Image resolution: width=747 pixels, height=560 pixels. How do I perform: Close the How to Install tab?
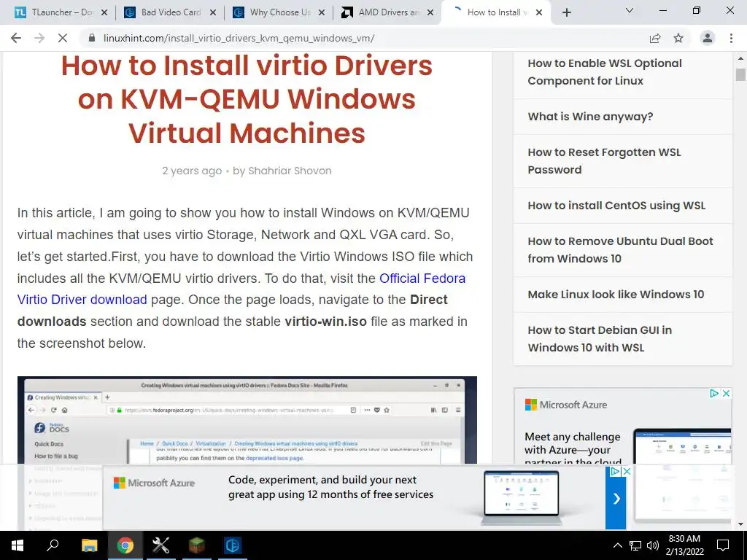(x=539, y=12)
